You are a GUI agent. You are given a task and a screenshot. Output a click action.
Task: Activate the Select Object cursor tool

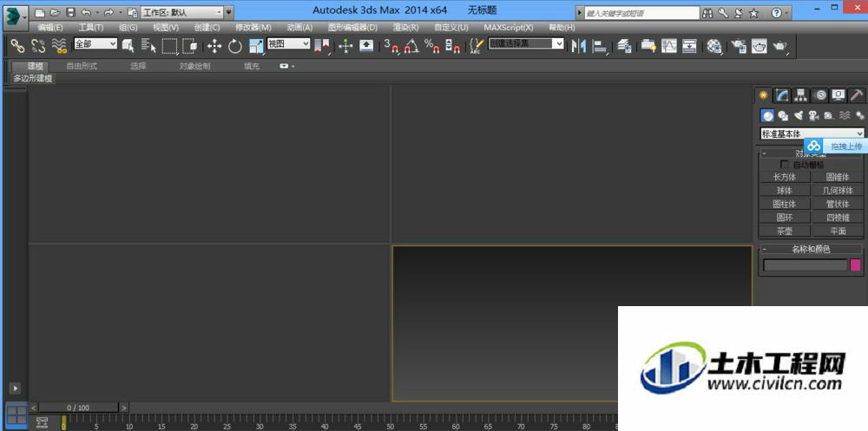128,47
